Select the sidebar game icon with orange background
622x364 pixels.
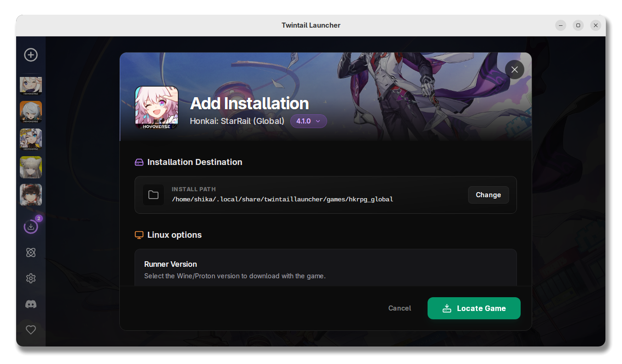tap(31, 112)
